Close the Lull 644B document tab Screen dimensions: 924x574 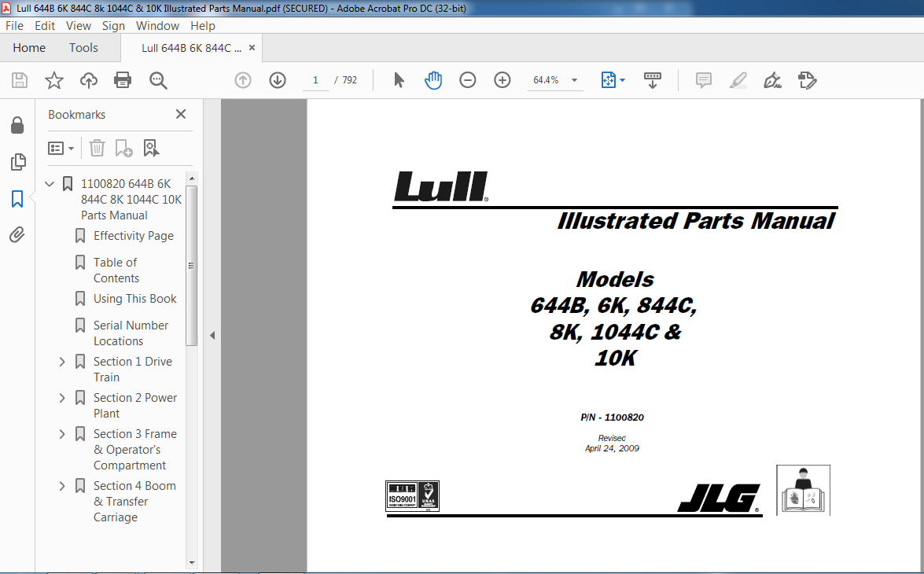pos(252,48)
